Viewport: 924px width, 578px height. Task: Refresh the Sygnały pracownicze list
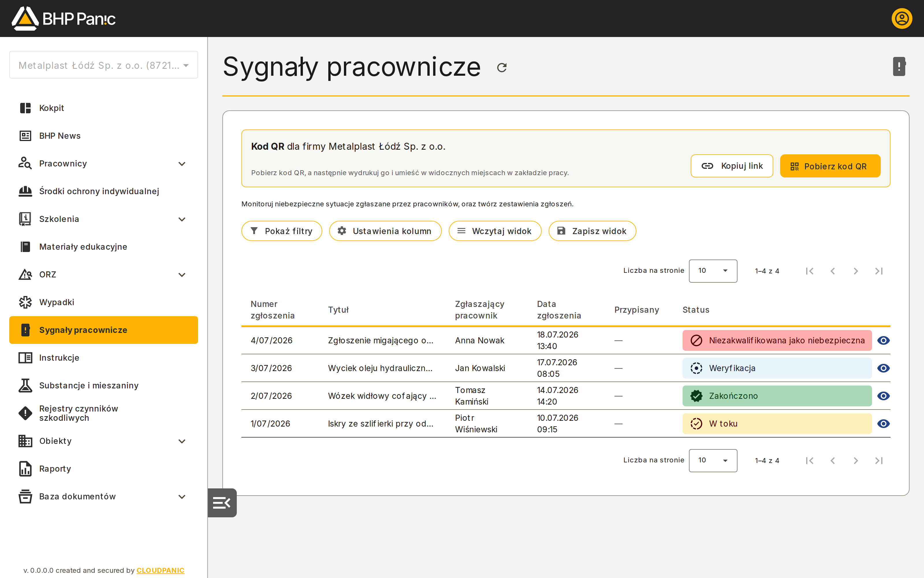pos(502,68)
